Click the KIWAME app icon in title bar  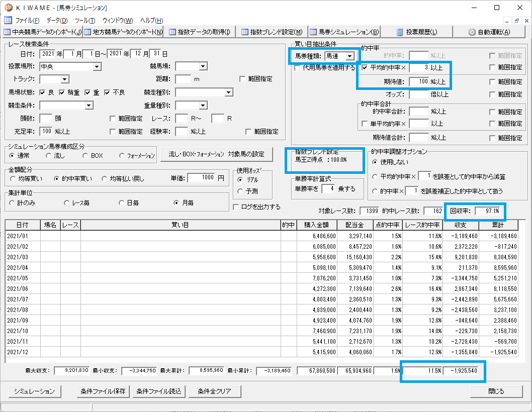(8, 8)
